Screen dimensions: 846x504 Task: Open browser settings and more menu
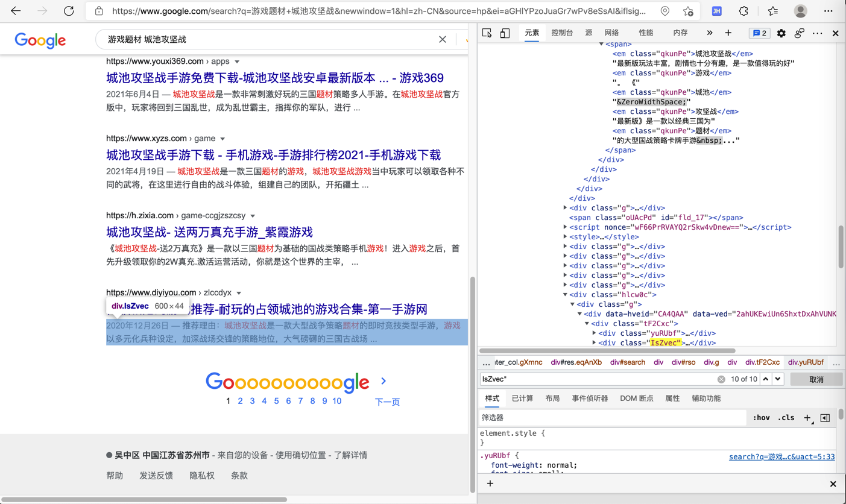(828, 11)
